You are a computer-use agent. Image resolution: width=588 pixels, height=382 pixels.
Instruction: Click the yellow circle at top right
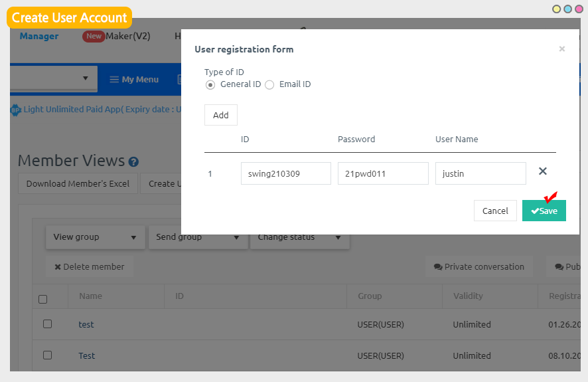556,9
